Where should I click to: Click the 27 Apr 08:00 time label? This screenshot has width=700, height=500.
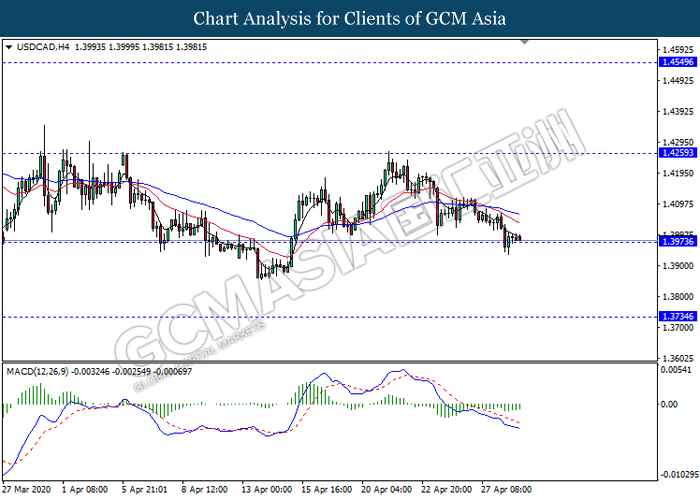tap(506, 489)
